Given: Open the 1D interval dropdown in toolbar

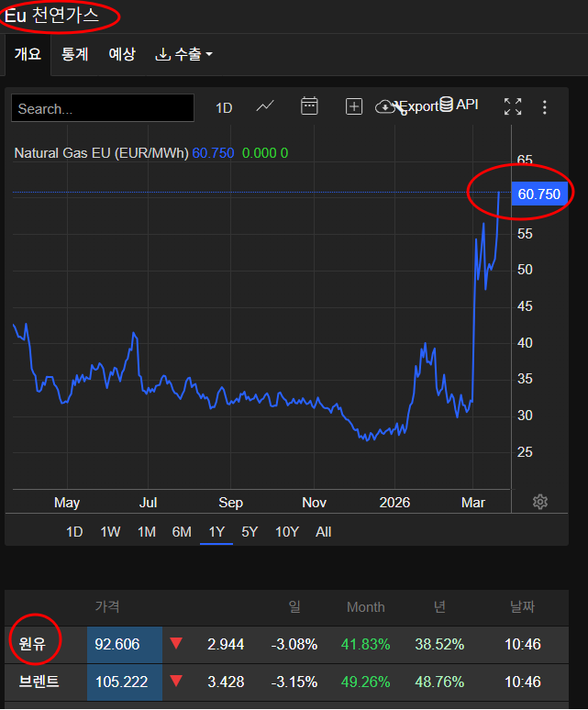Looking at the screenshot, I should point(224,108).
